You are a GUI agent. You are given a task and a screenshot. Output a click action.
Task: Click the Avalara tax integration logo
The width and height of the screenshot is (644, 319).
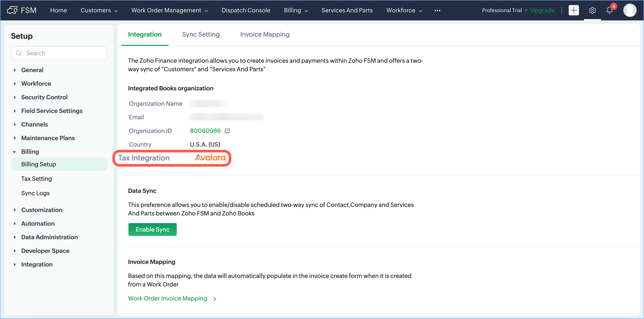210,158
